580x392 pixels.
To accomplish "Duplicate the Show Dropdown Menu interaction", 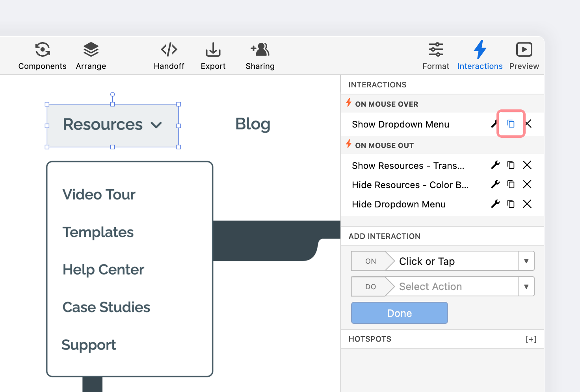I will [511, 124].
